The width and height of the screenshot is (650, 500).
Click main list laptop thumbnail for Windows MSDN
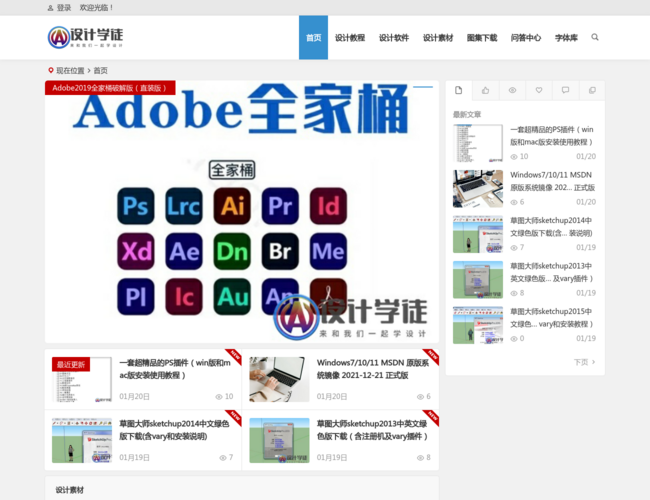pyautogui.click(x=279, y=379)
